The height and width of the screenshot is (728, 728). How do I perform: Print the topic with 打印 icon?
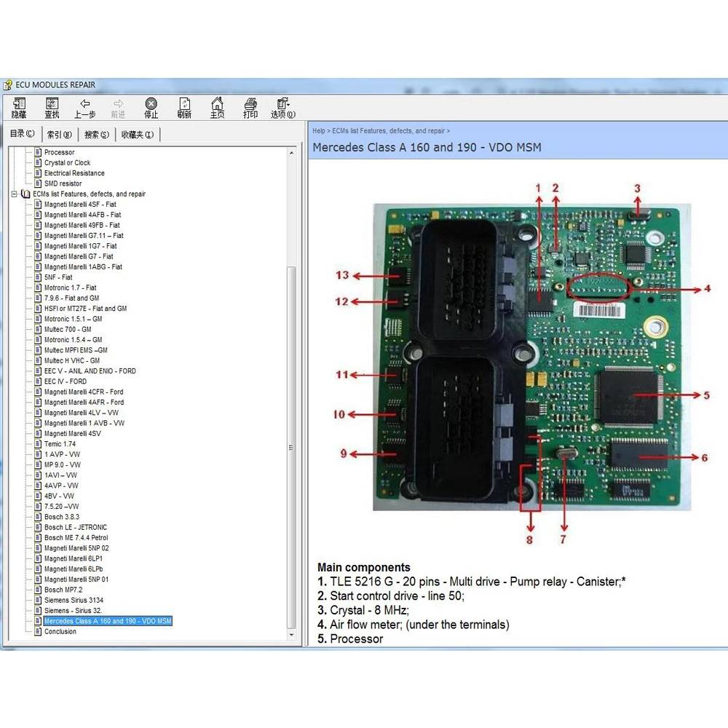tap(250, 108)
